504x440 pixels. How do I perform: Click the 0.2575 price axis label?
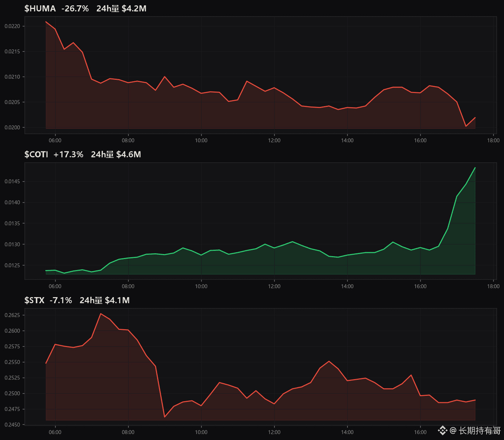point(12,347)
